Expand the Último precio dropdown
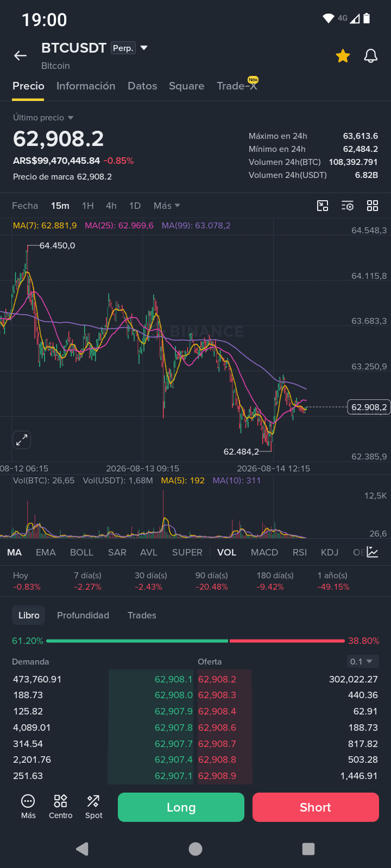 pyautogui.click(x=43, y=118)
